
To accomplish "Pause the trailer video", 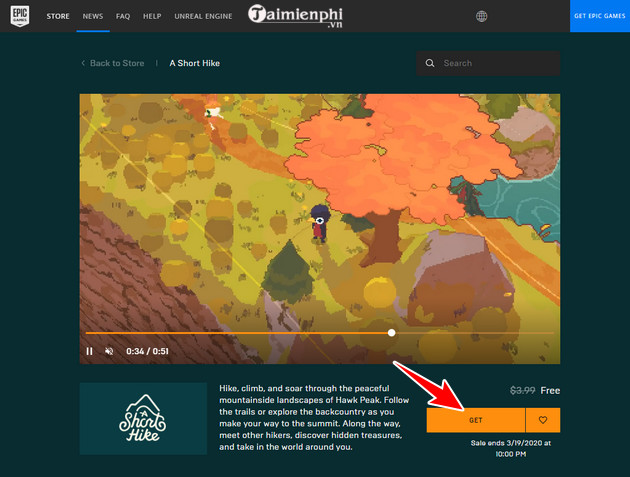I will pyautogui.click(x=90, y=351).
